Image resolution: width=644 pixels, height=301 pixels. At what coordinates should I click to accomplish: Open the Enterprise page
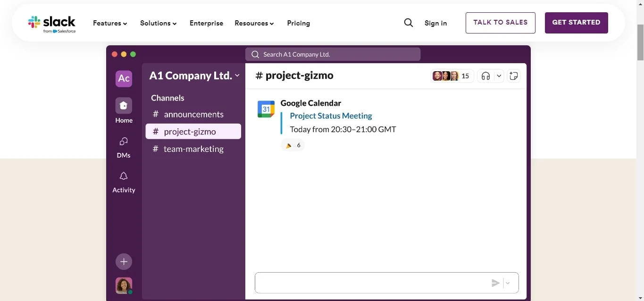[206, 23]
